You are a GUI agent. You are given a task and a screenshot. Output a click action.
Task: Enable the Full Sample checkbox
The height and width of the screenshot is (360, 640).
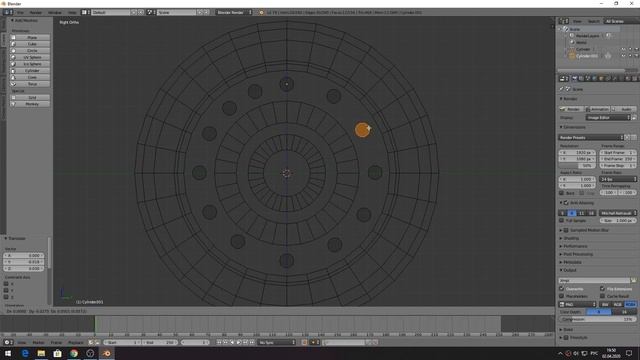pos(562,220)
